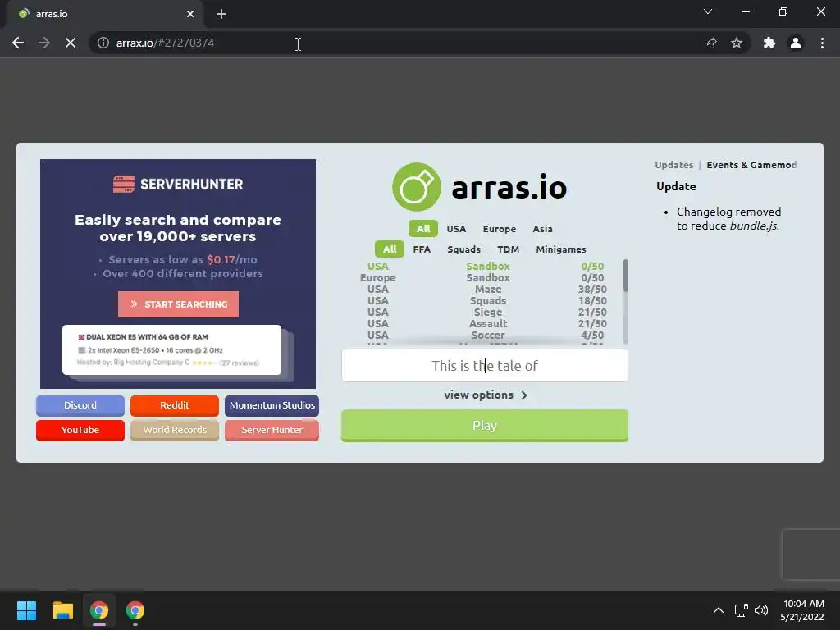
Task: Bookmark this tab with the star icon
Action: point(737,43)
